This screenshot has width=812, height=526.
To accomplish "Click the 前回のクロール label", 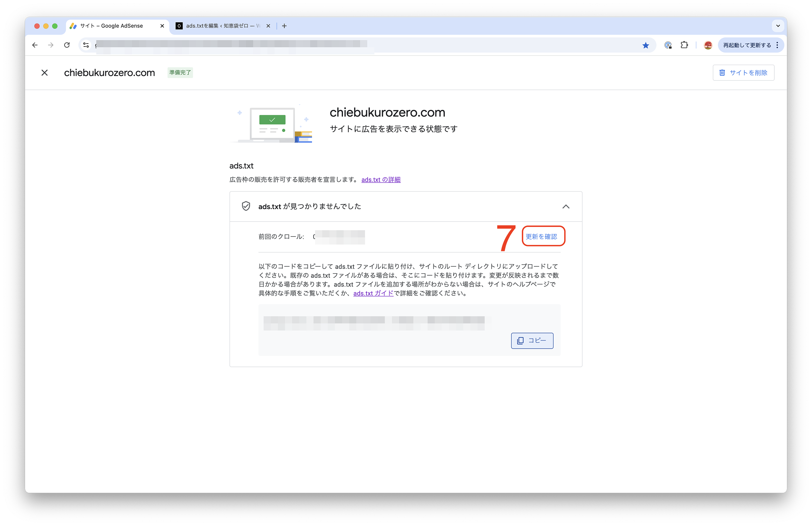I will (281, 237).
